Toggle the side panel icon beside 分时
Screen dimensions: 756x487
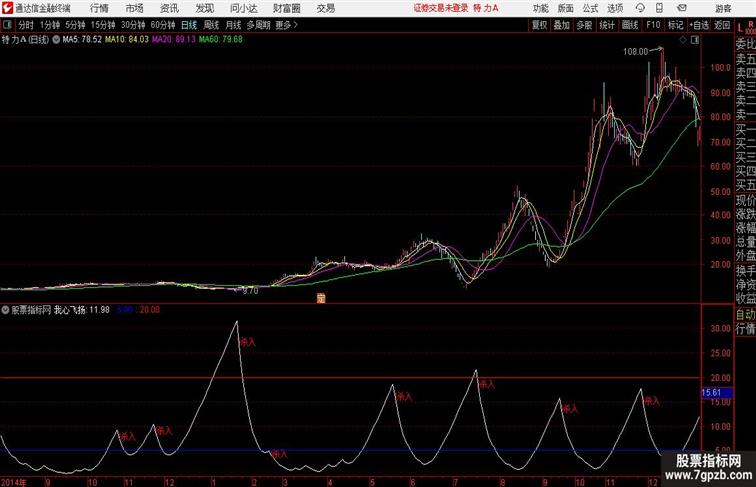[x=7, y=25]
